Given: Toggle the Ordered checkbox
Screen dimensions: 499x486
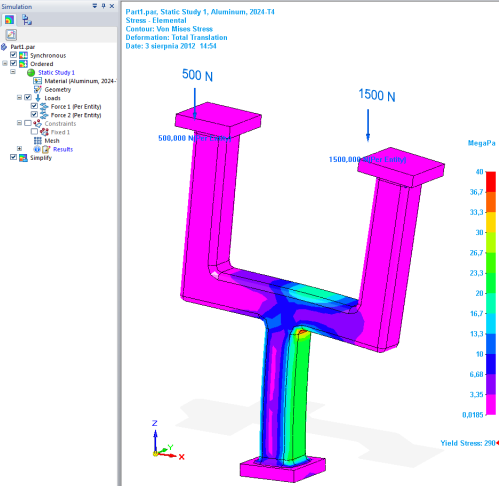Looking at the screenshot, I should point(13,63).
